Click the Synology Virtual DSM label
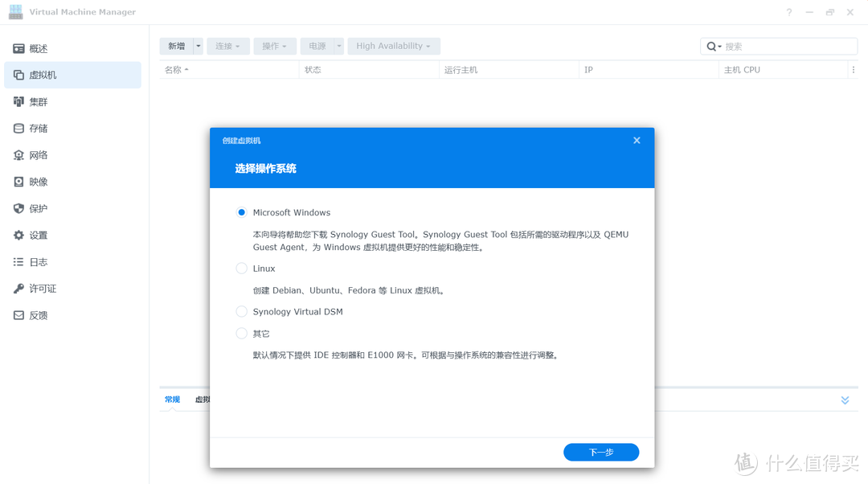Viewport: 868px width, 484px height. point(298,312)
